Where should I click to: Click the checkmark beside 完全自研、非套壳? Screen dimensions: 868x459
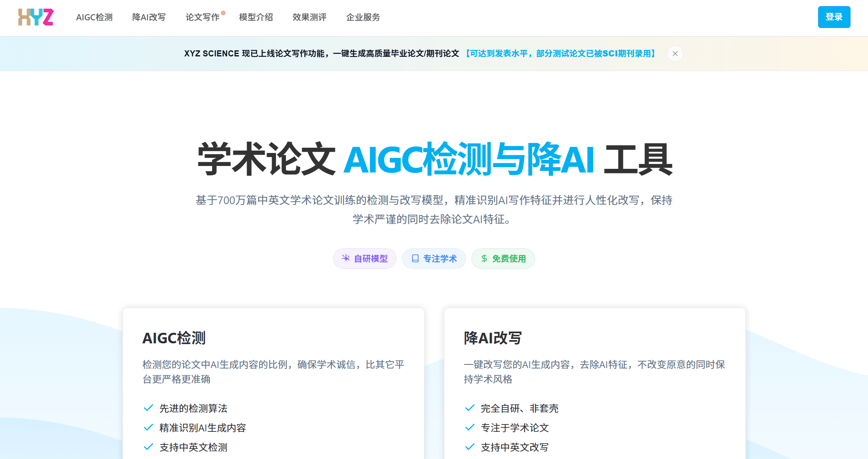469,408
